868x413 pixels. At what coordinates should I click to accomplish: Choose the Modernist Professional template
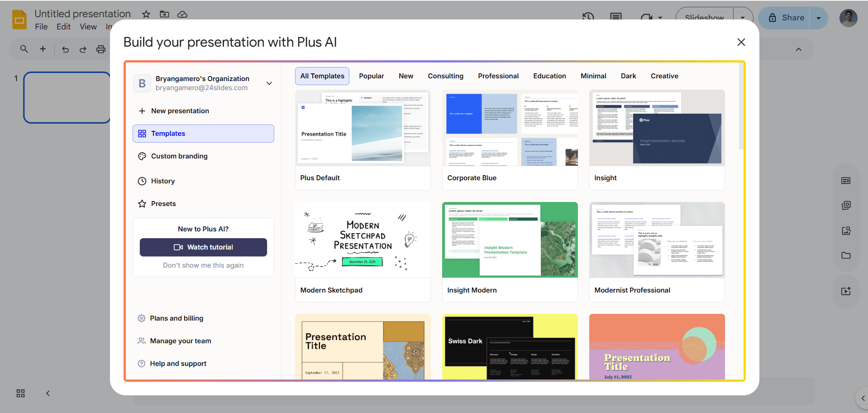tap(657, 252)
